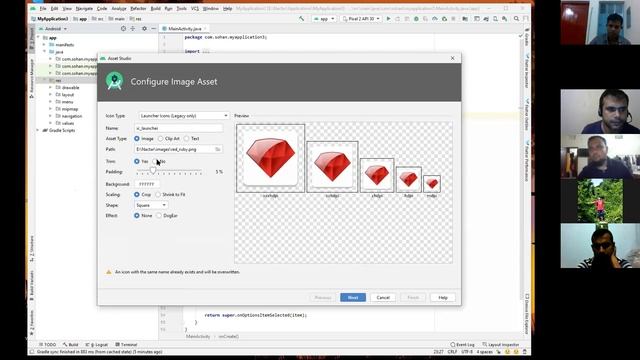
Task: Click the target locate icon in Project panel
Action: click(x=123, y=29)
